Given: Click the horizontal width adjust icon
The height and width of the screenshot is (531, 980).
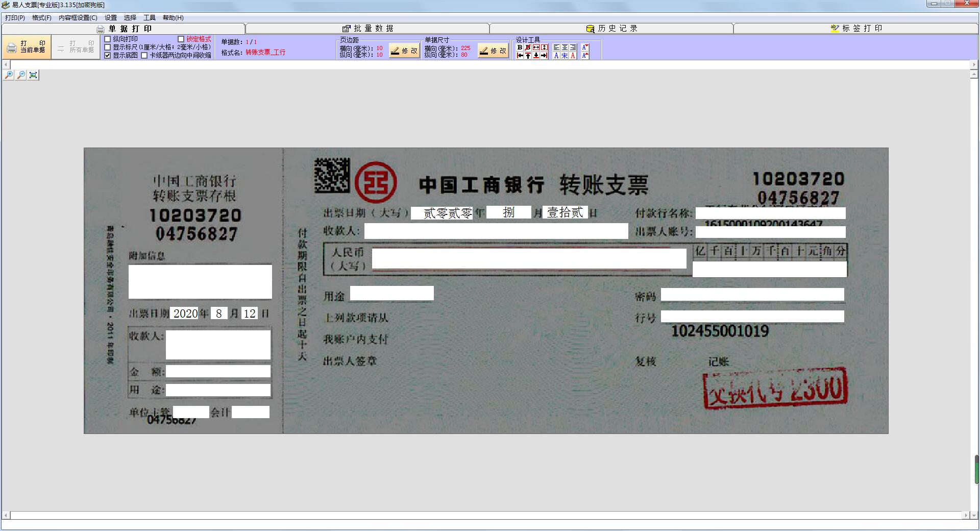Looking at the screenshot, I should pyautogui.click(x=536, y=47).
